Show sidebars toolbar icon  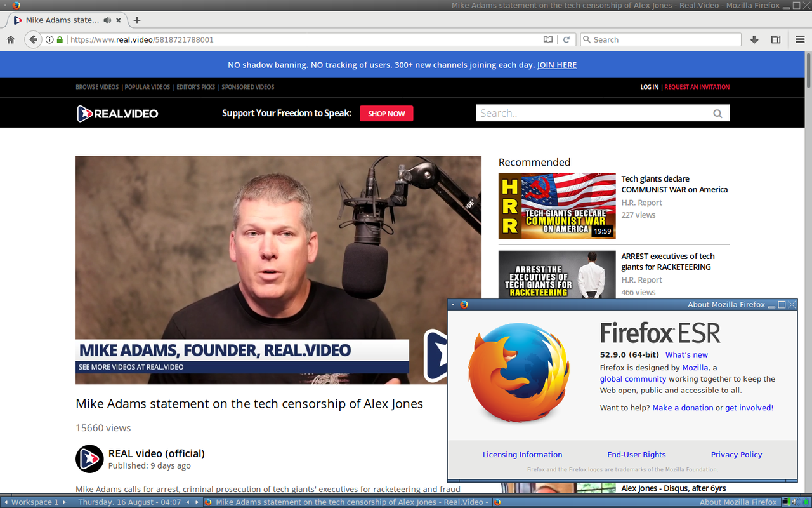(776, 39)
